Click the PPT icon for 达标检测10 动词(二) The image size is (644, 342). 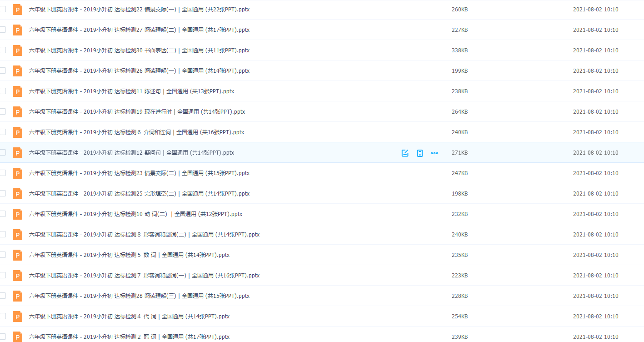click(x=17, y=214)
